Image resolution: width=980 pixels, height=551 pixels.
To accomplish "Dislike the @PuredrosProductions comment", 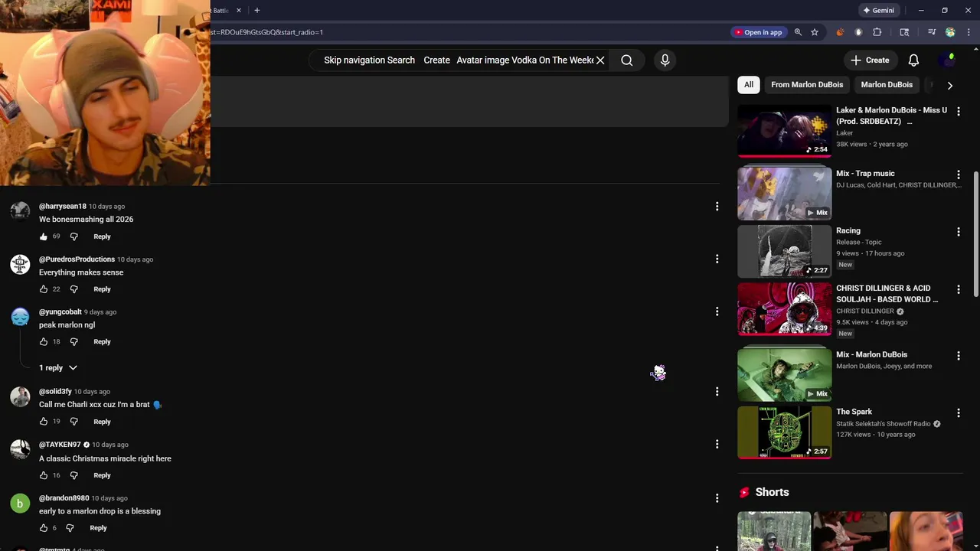I will click(73, 289).
